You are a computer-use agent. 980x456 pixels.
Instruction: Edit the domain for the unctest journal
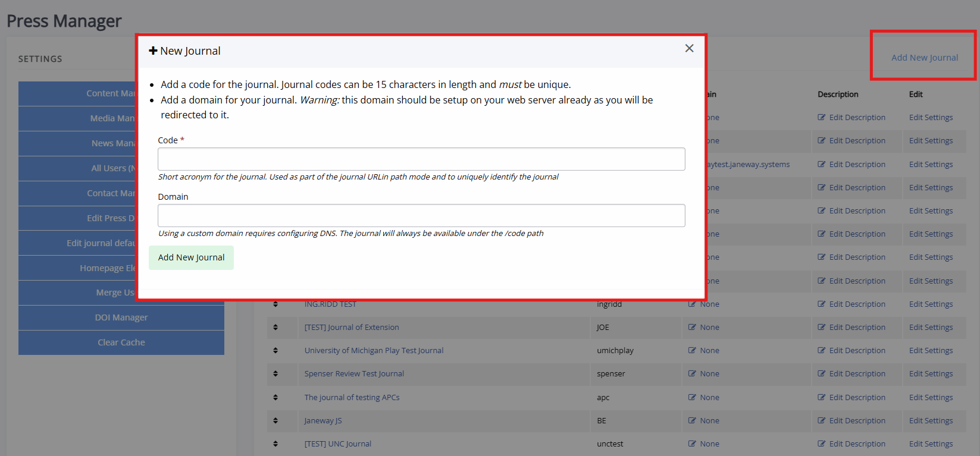pyautogui.click(x=704, y=444)
